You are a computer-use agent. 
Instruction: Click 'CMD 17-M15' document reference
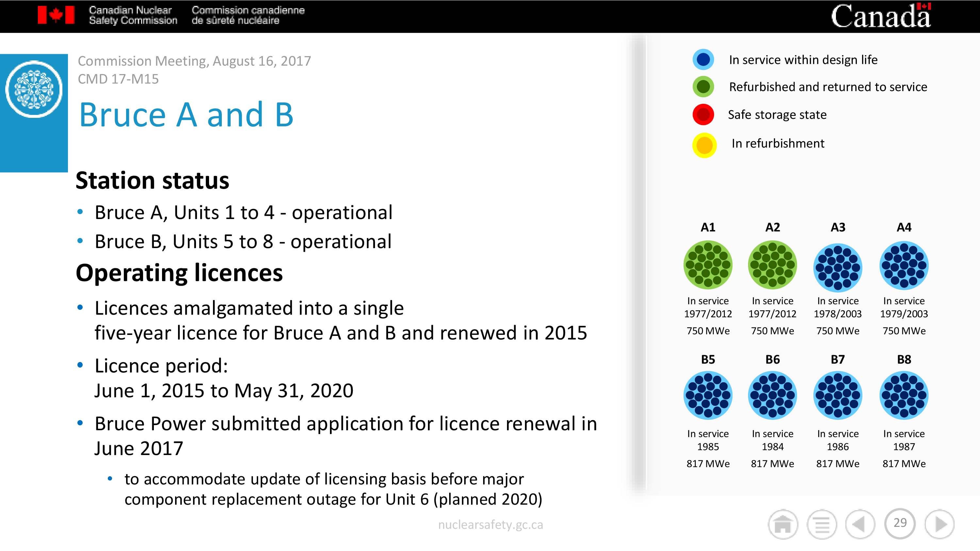(118, 79)
